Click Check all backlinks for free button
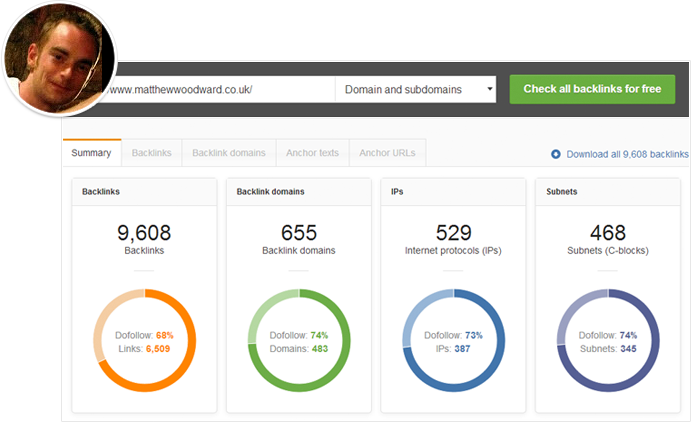This screenshot has height=422, width=691. coord(592,89)
